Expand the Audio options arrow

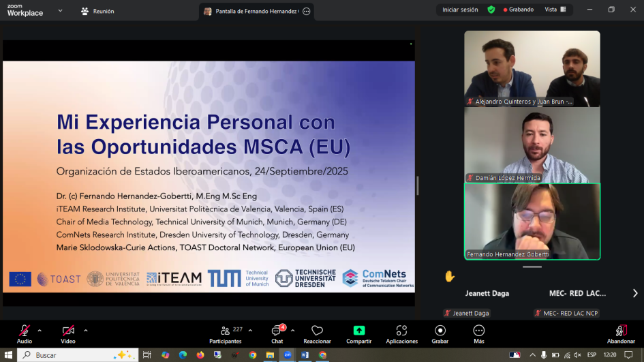[40, 330]
